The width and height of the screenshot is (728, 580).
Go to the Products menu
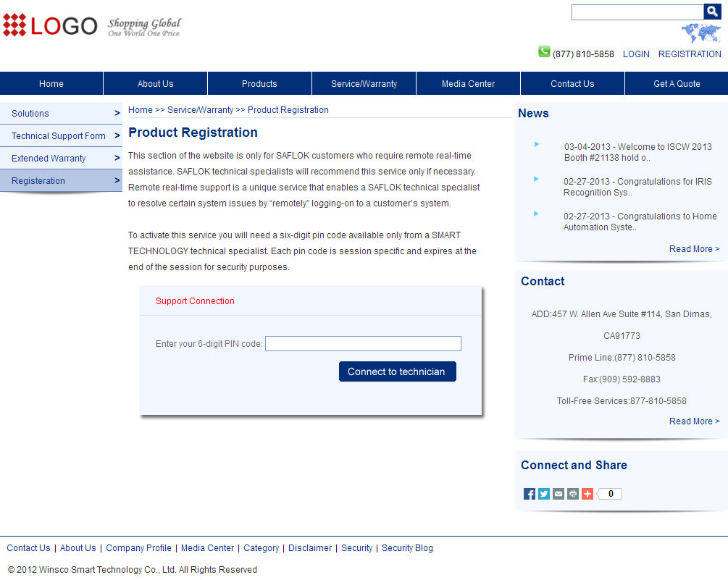coord(259,83)
